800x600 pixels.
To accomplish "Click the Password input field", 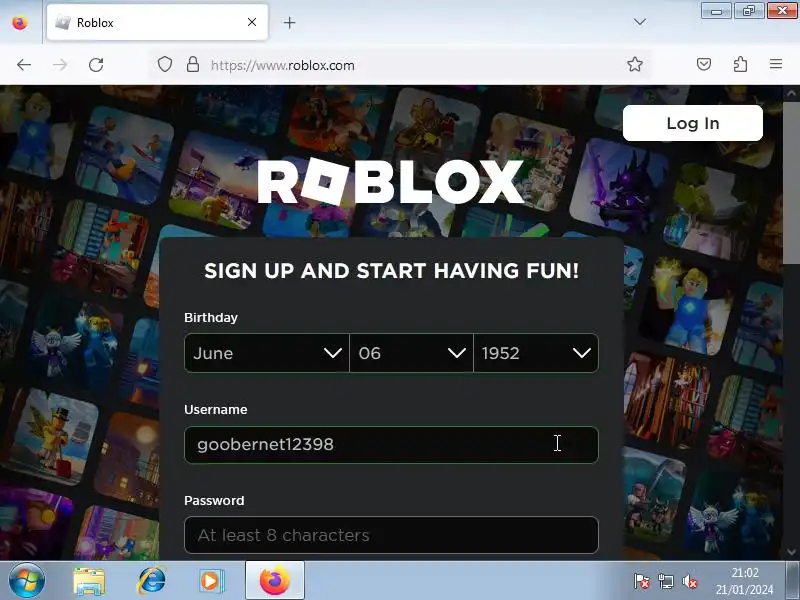I will (391, 535).
